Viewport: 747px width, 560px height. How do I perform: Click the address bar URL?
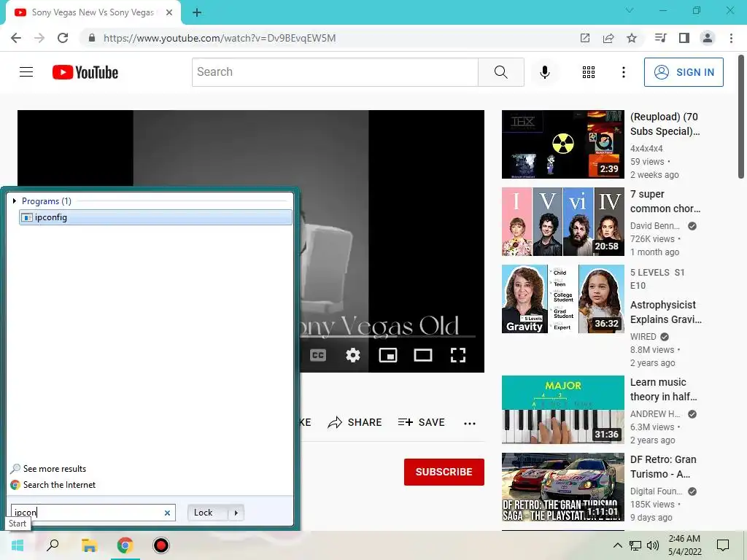click(220, 38)
